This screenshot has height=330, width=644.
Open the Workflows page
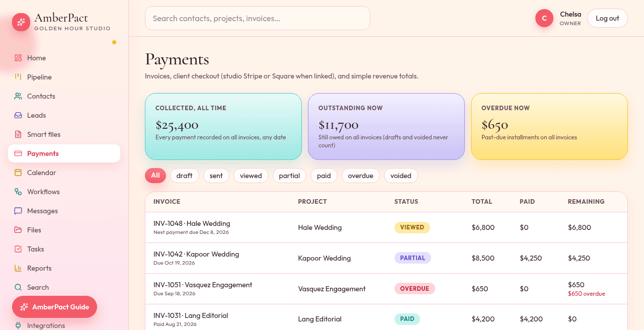click(x=64, y=192)
